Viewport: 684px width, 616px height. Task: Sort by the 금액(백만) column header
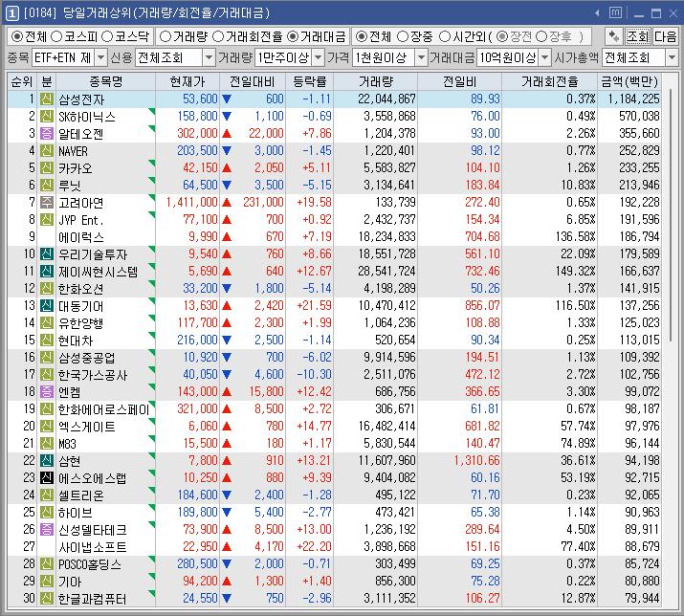[x=629, y=81]
